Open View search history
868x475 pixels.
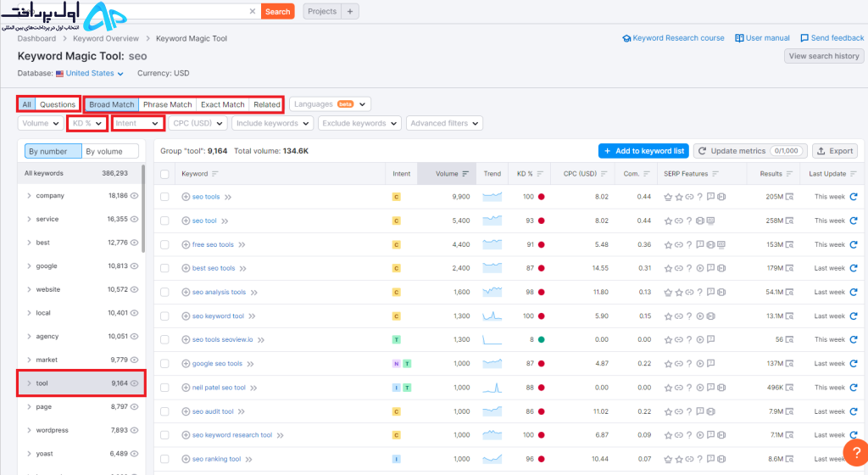tap(824, 56)
